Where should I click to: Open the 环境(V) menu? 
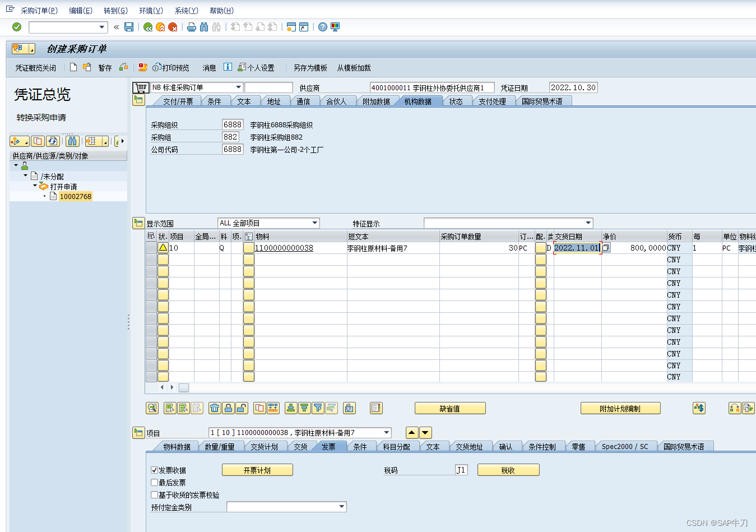[x=151, y=11]
